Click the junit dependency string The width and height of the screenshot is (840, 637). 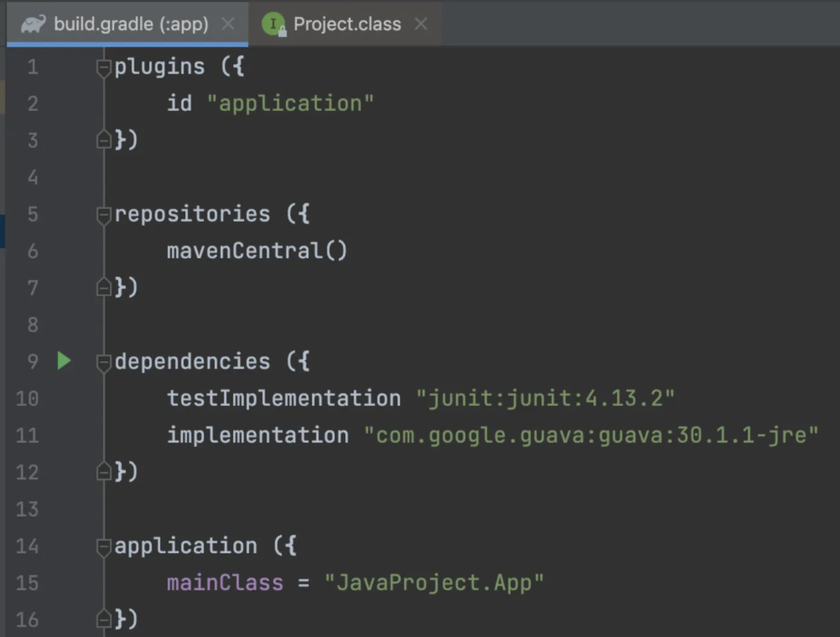(545, 398)
